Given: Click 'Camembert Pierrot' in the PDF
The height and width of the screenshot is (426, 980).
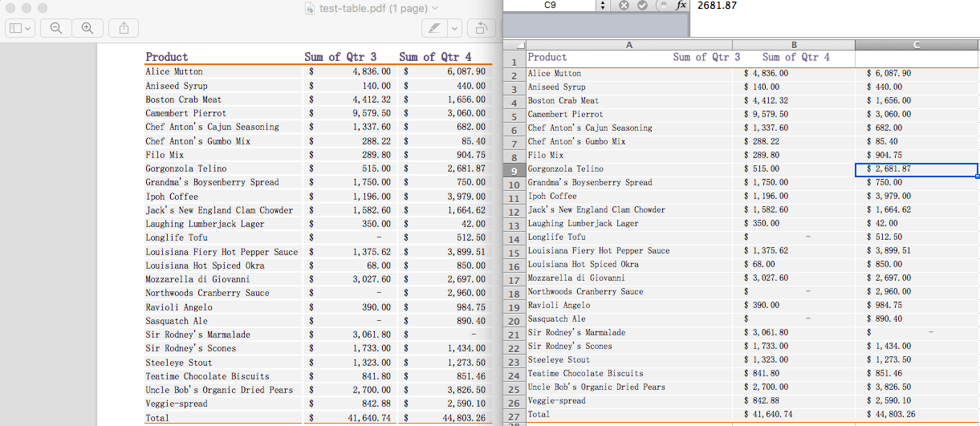Looking at the screenshot, I should click(185, 114).
